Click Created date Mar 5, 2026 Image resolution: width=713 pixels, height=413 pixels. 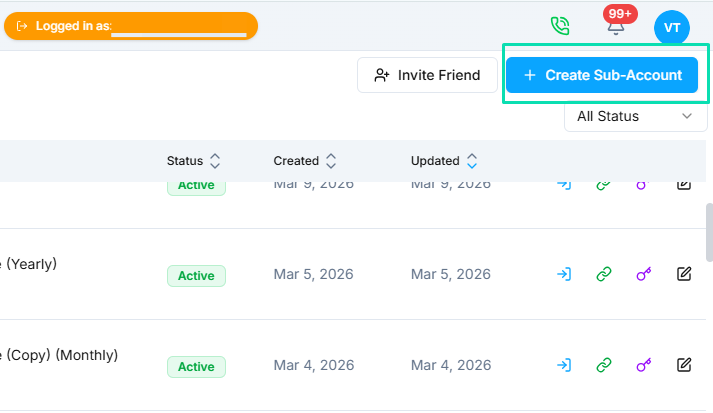coord(313,274)
